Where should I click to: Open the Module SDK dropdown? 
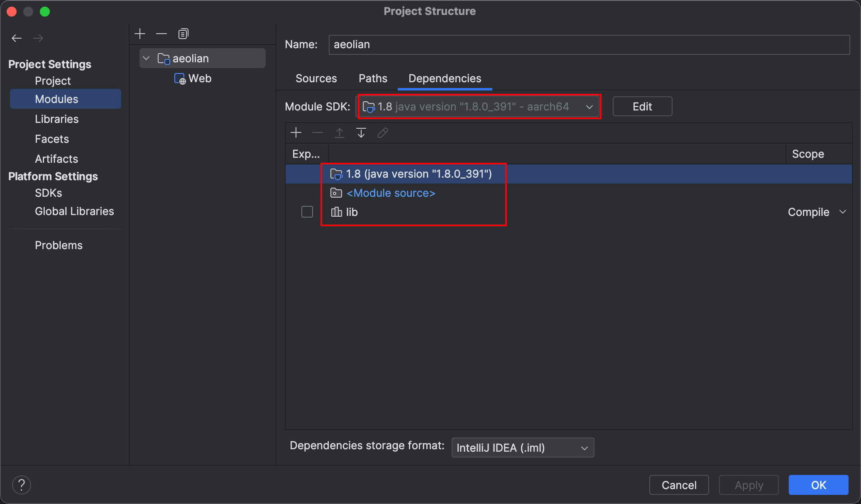point(478,107)
